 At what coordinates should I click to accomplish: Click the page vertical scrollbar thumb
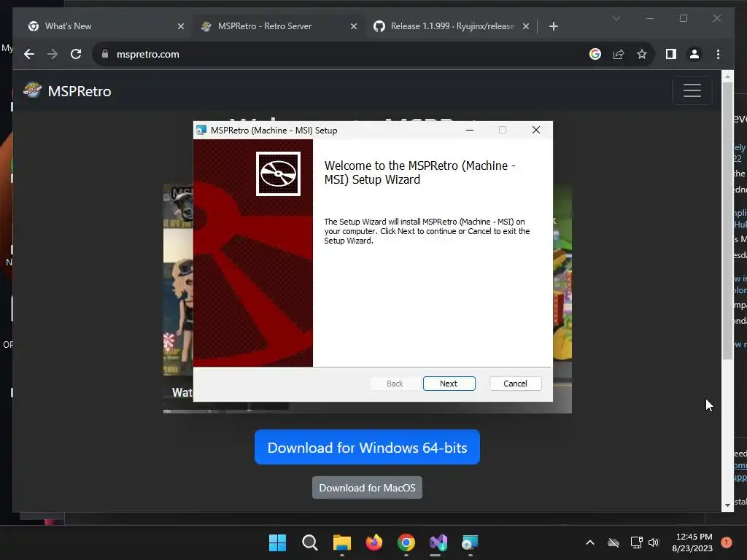pyautogui.click(x=727, y=220)
